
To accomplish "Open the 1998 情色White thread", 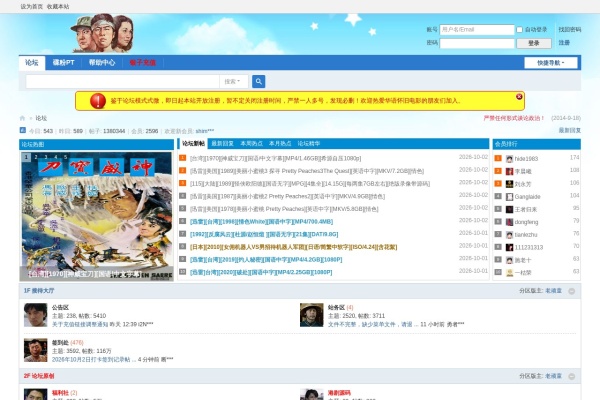I will tap(261, 221).
